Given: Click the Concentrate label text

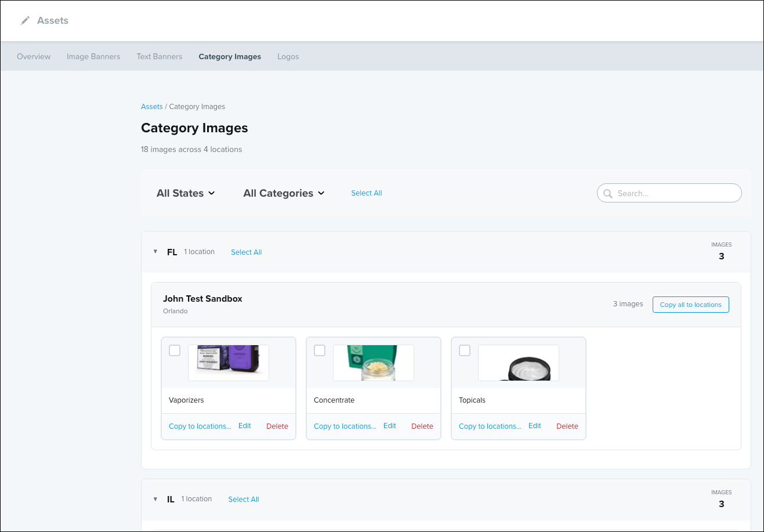Looking at the screenshot, I should pyautogui.click(x=334, y=400).
